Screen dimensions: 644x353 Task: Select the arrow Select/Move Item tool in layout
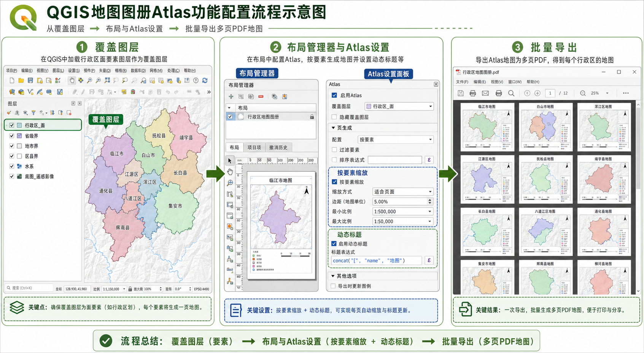pos(230,161)
